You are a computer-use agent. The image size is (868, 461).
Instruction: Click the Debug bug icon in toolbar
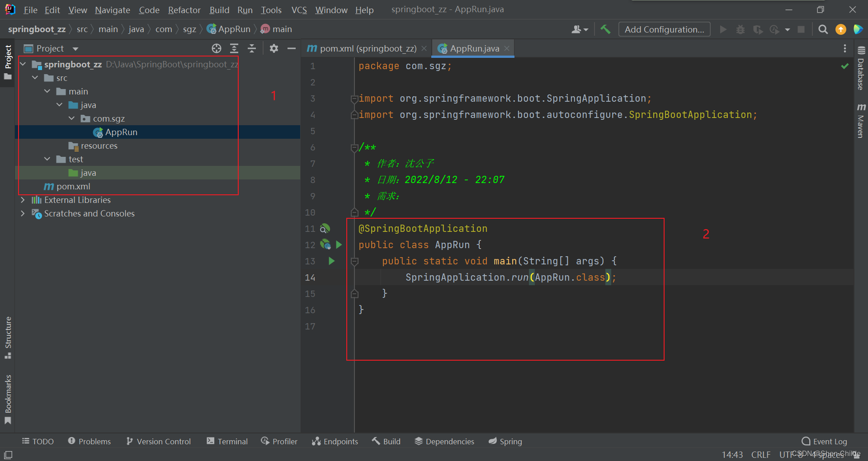click(740, 29)
